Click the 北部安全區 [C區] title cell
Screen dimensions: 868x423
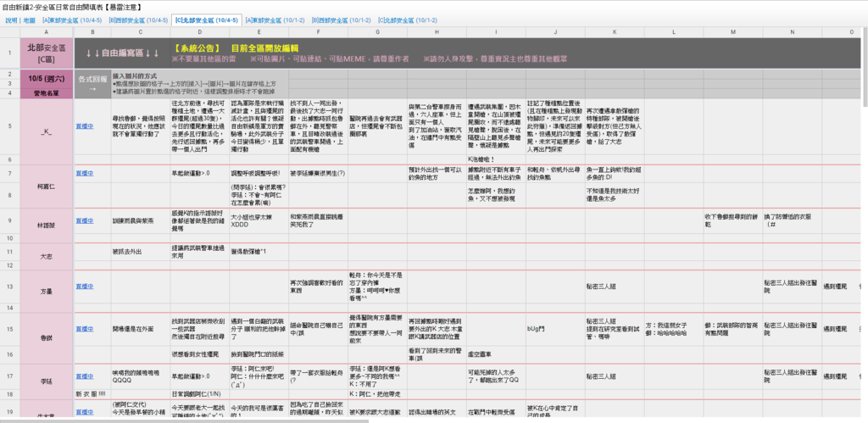click(x=46, y=53)
